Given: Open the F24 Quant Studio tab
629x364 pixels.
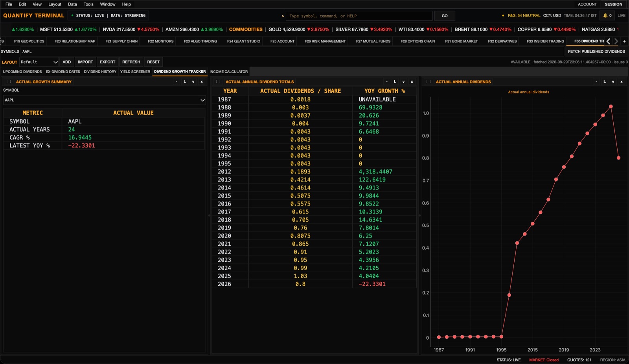Looking at the screenshot, I should (x=244, y=41).
